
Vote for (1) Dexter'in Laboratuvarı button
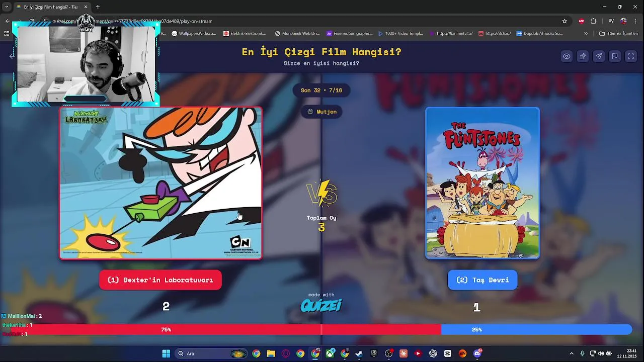tap(160, 280)
